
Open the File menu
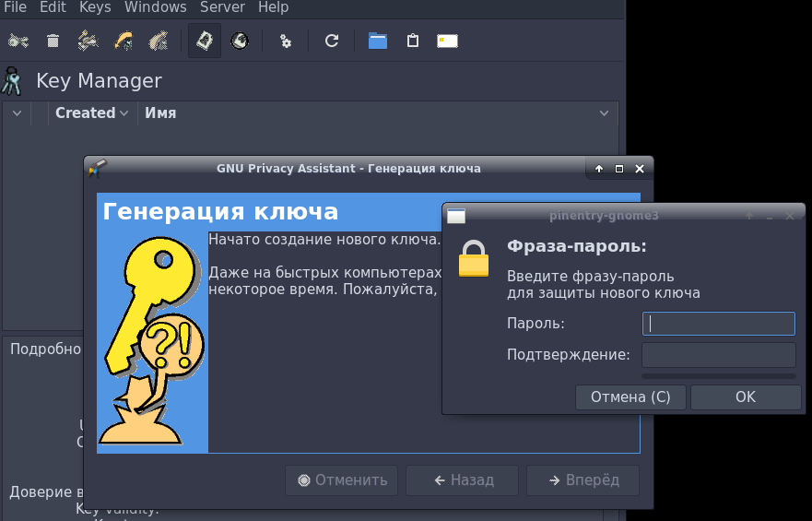[15, 7]
